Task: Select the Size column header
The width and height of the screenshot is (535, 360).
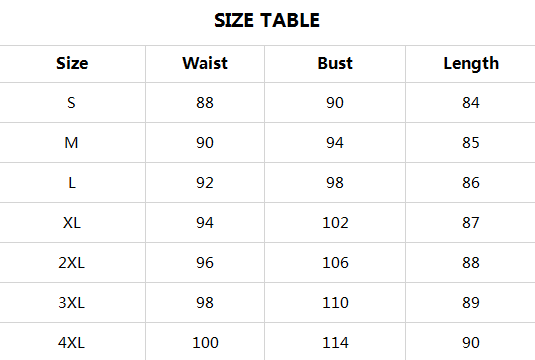Action: click(x=72, y=63)
